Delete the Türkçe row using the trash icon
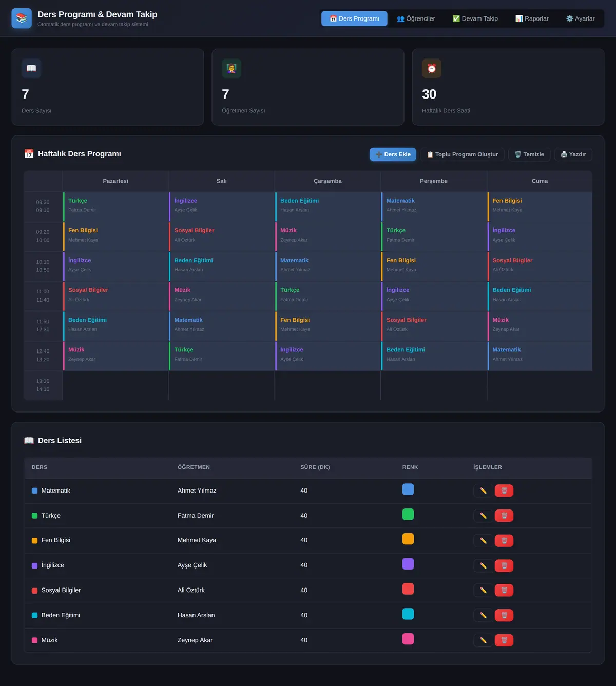 pyautogui.click(x=504, y=516)
